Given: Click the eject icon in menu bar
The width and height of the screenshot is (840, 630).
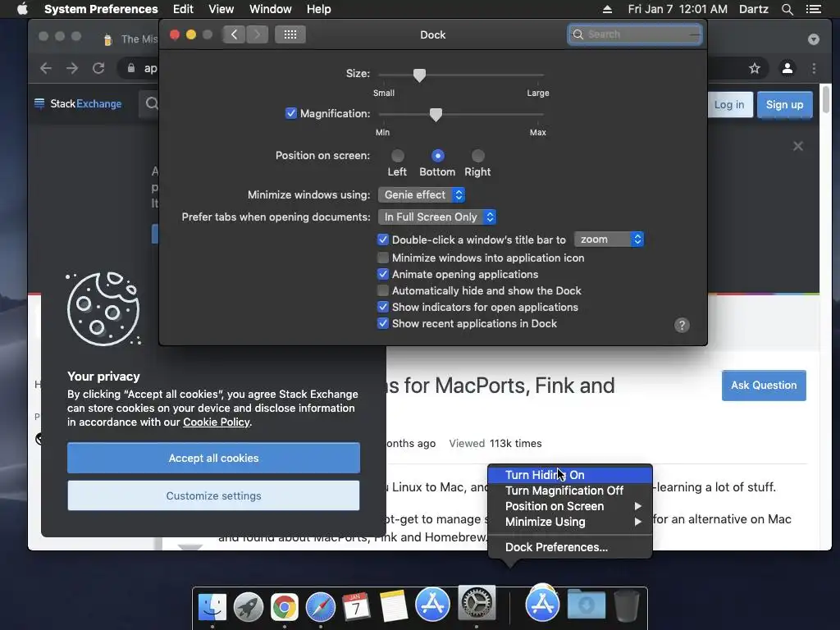Looking at the screenshot, I should pos(607,9).
